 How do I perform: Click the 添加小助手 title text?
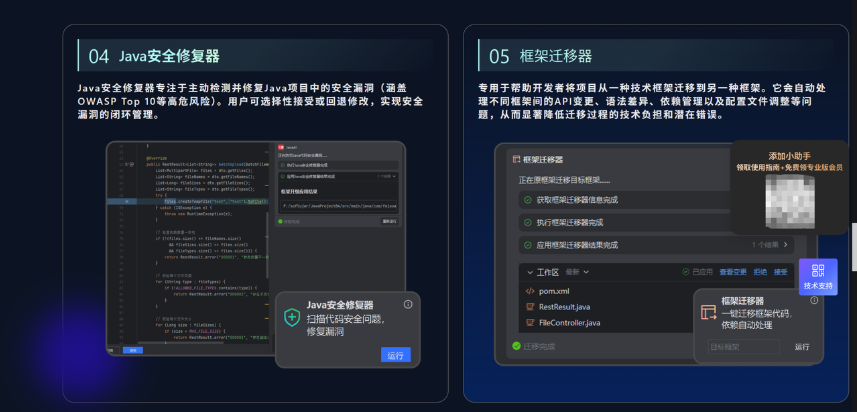(x=789, y=156)
